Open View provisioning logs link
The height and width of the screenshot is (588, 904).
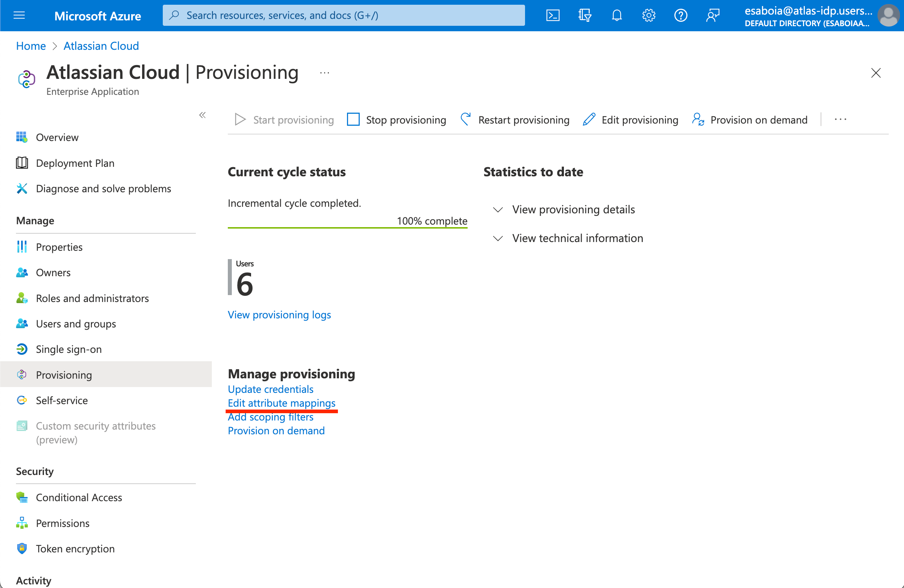[x=279, y=314]
